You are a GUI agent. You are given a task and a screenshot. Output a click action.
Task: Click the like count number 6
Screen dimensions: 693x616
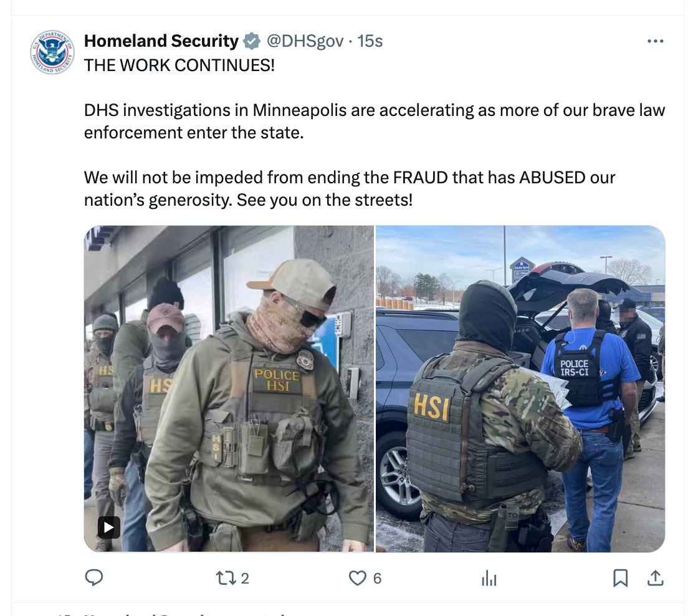point(377,579)
